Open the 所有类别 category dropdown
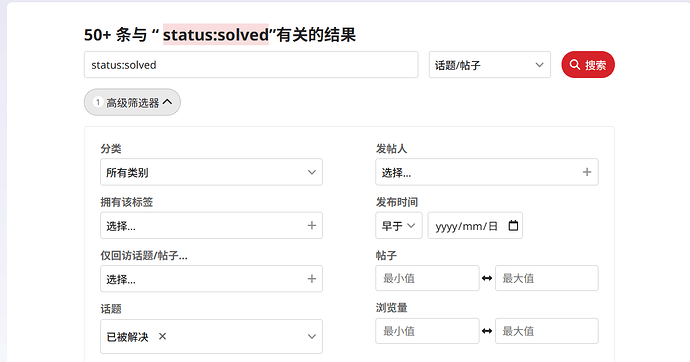 (x=211, y=172)
